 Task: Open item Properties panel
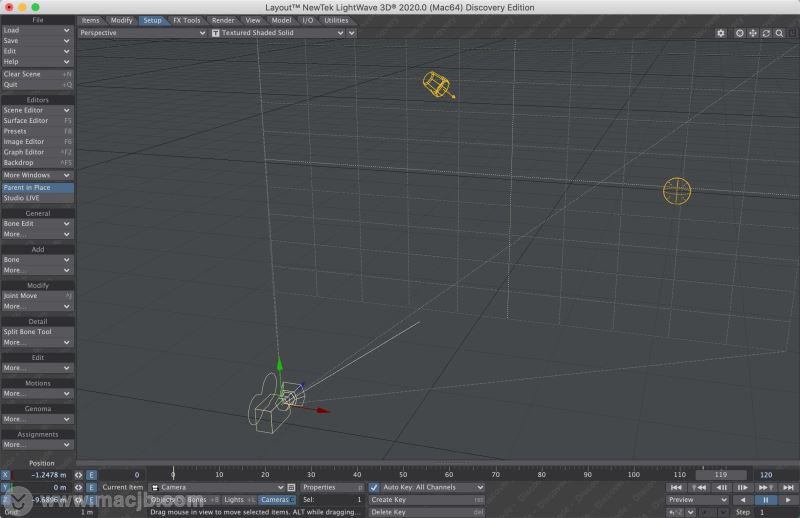(332, 487)
